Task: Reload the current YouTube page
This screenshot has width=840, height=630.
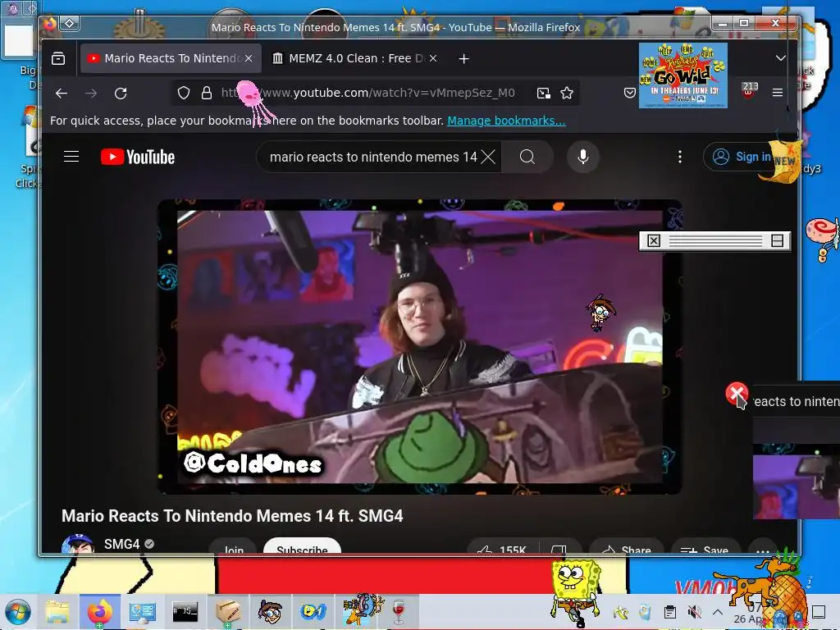Action: point(121,94)
